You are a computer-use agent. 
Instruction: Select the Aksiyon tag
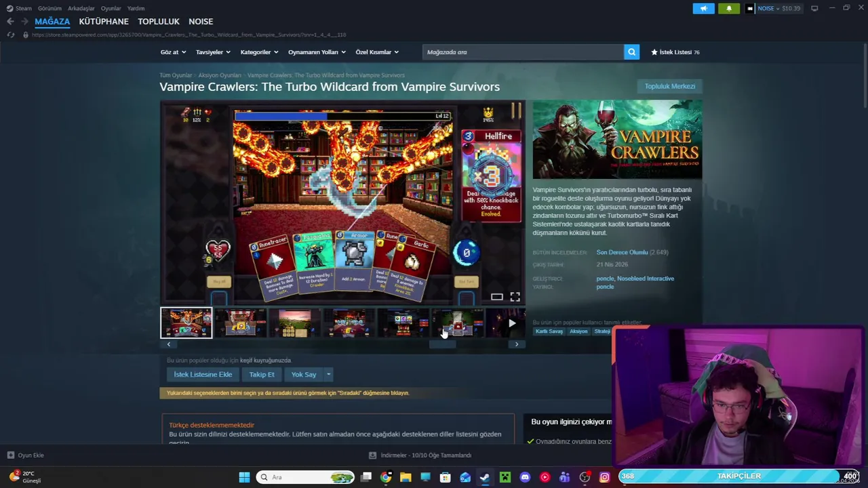(578, 331)
